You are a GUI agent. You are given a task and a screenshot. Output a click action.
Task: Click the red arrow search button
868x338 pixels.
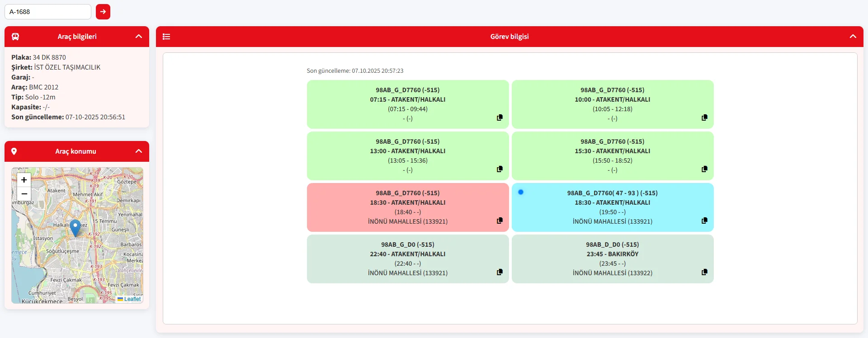pyautogui.click(x=103, y=12)
